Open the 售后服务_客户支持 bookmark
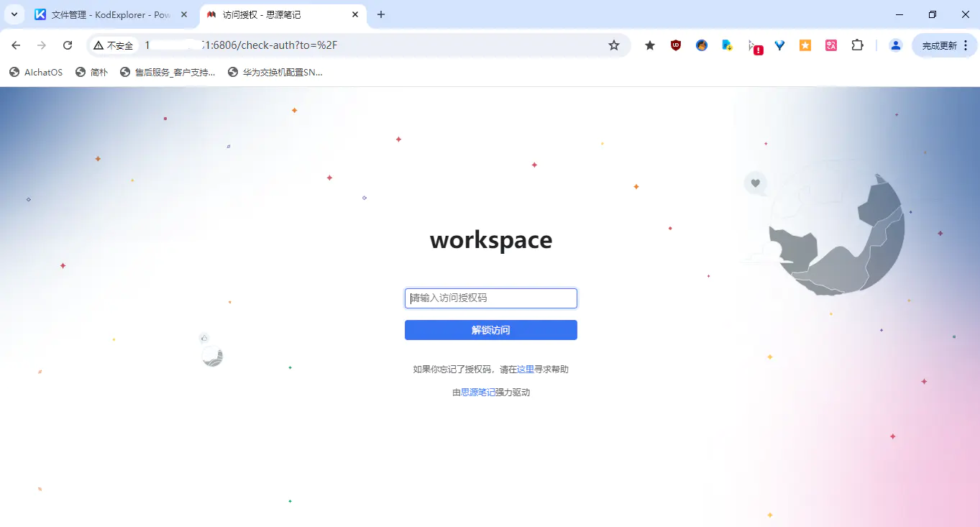The width and height of the screenshot is (980, 527). 168,72
